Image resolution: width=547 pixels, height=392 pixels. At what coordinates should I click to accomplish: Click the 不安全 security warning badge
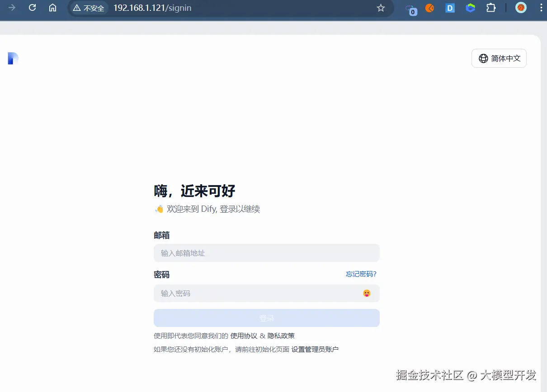click(89, 8)
